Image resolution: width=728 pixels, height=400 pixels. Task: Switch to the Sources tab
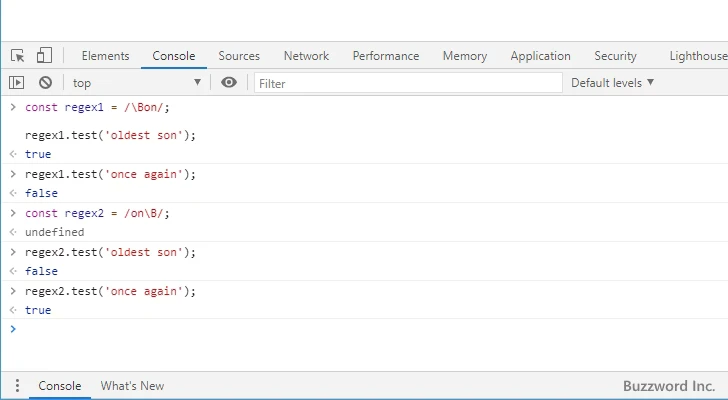click(239, 56)
